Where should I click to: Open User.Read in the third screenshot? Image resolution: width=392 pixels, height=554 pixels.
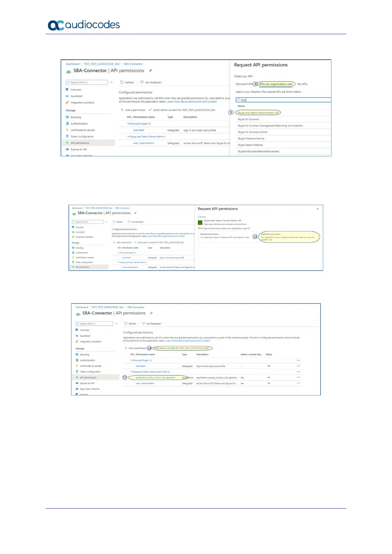(141, 366)
